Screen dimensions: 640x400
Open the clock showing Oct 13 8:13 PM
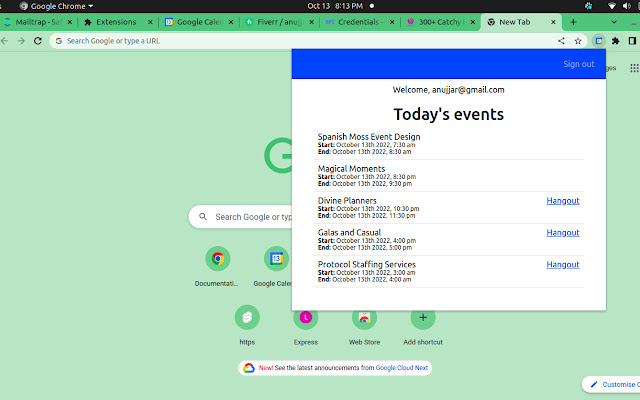[335, 6]
